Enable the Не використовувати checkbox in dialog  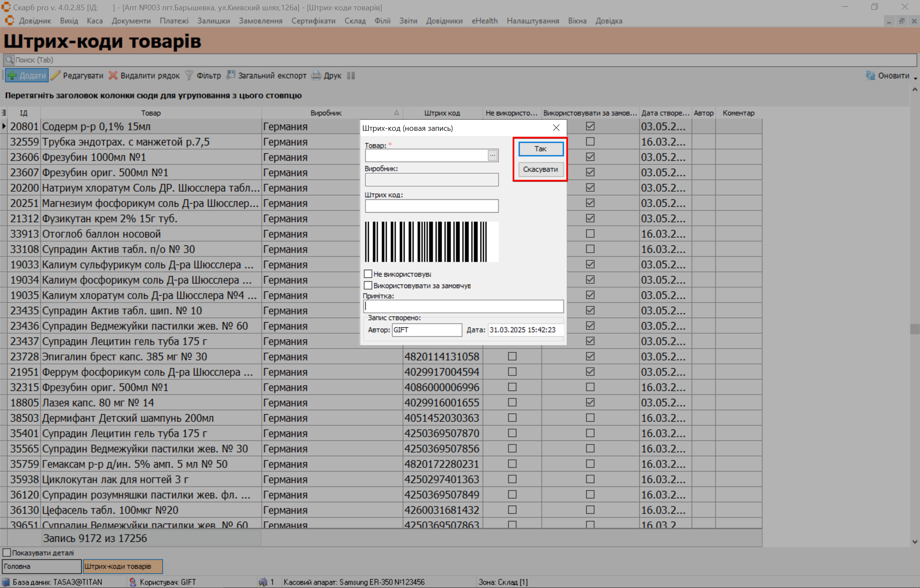pyautogui.click(x=368, y=274)
